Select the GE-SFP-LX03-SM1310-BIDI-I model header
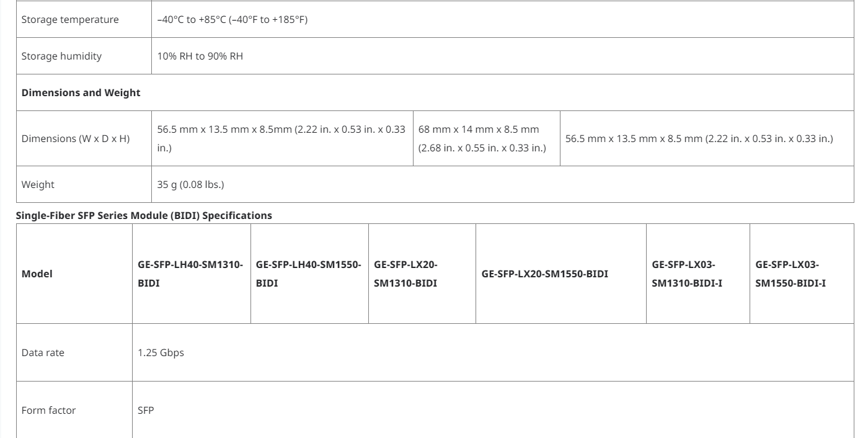868x438 pixels. pos(688,274)
